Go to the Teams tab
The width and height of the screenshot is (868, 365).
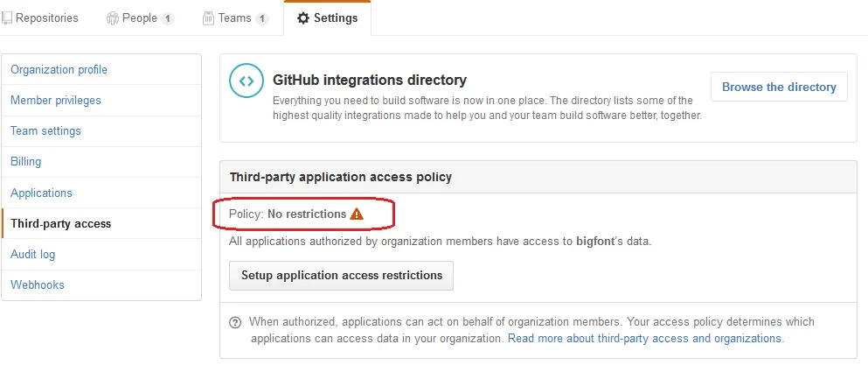click(x=234, y=18)
